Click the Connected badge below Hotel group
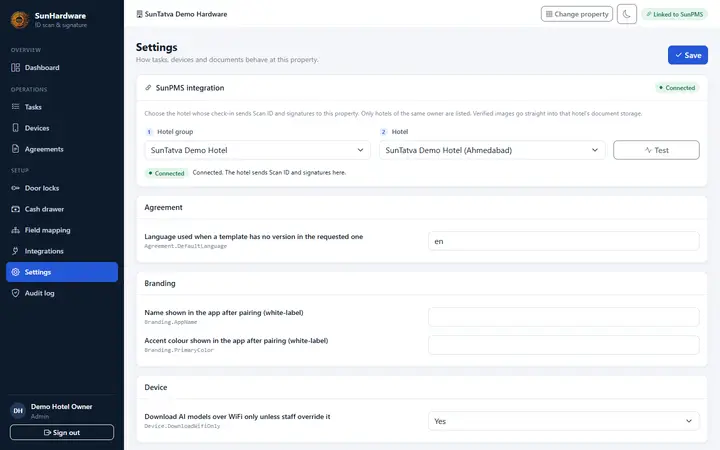 click(x=166, y=173)
